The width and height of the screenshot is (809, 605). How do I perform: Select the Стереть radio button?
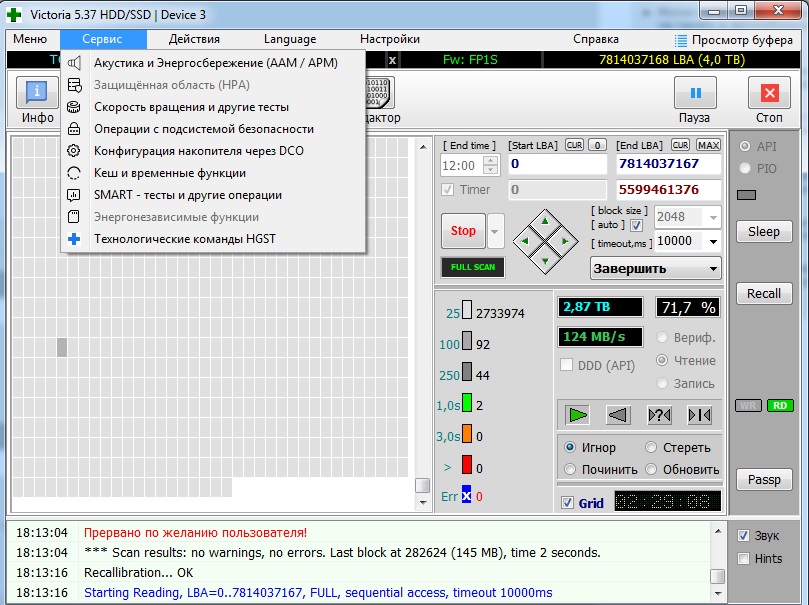(651, 447)
